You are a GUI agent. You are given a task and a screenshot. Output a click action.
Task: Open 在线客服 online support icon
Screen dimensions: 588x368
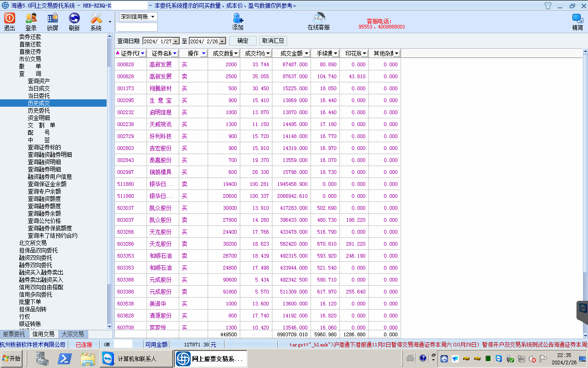coord(318,18)
